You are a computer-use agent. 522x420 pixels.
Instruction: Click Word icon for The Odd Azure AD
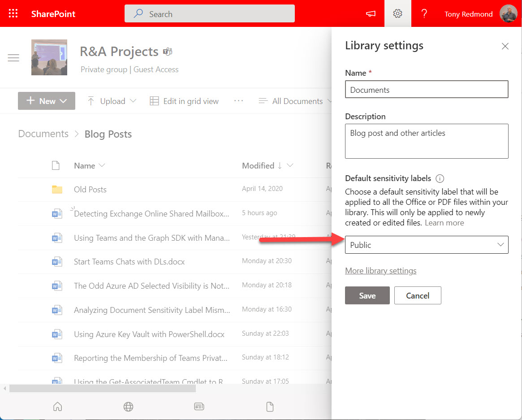[57, 286]
